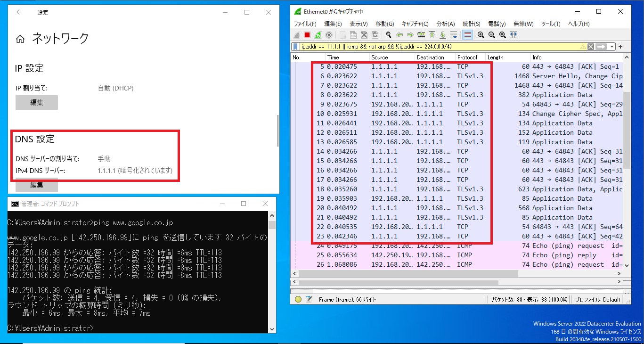644x344 pixels.
Task: Sort packet list by Info column
Action: [x=577, y=57]
